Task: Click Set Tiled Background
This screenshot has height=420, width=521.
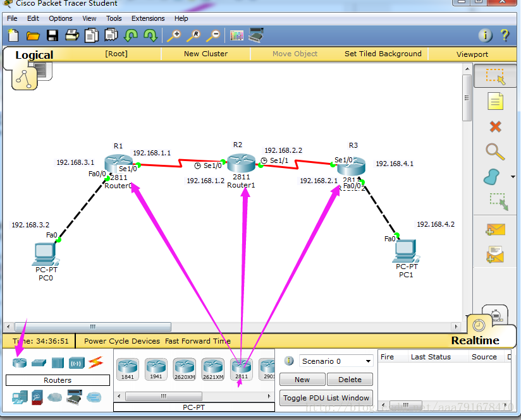Action: [x=383, y=54]
